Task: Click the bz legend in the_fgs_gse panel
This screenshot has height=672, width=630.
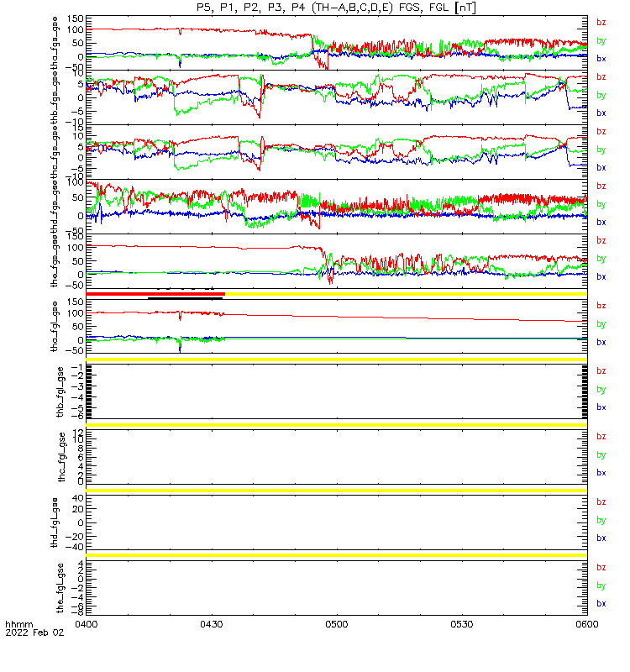Action: (601, 240)
